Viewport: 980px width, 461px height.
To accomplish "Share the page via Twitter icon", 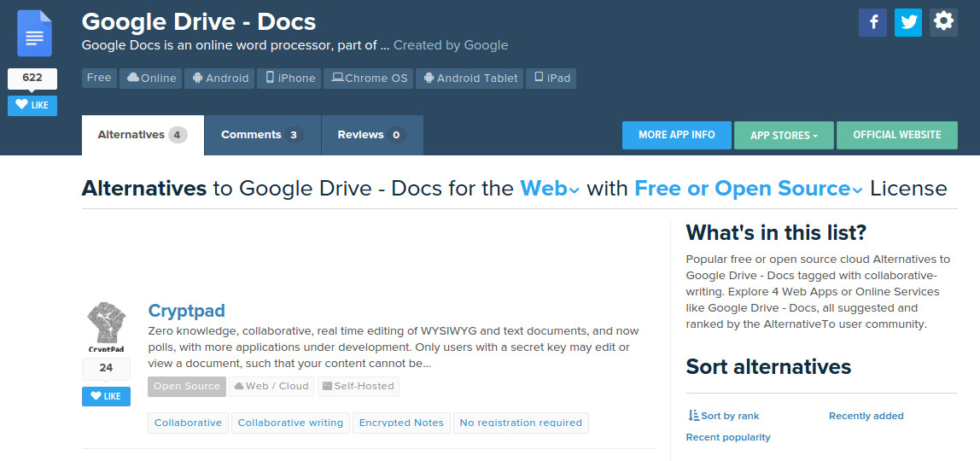I will click(x=907, y=22).
